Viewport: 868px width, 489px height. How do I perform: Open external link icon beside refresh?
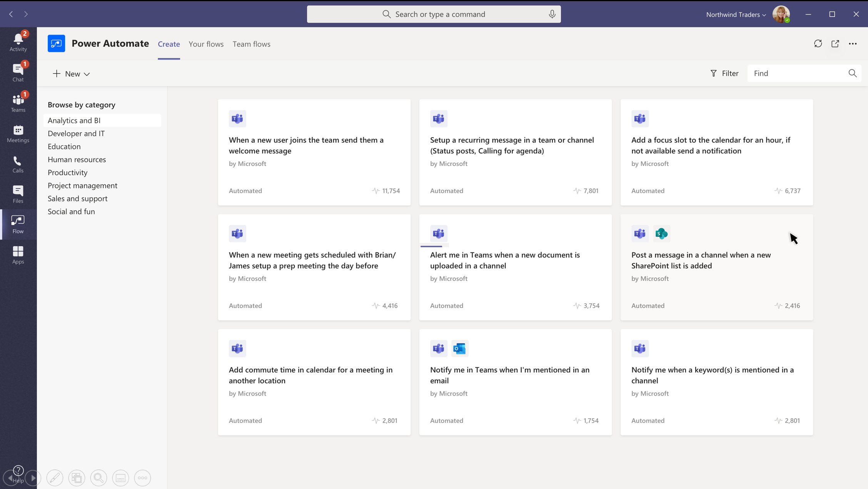(835, 43)
